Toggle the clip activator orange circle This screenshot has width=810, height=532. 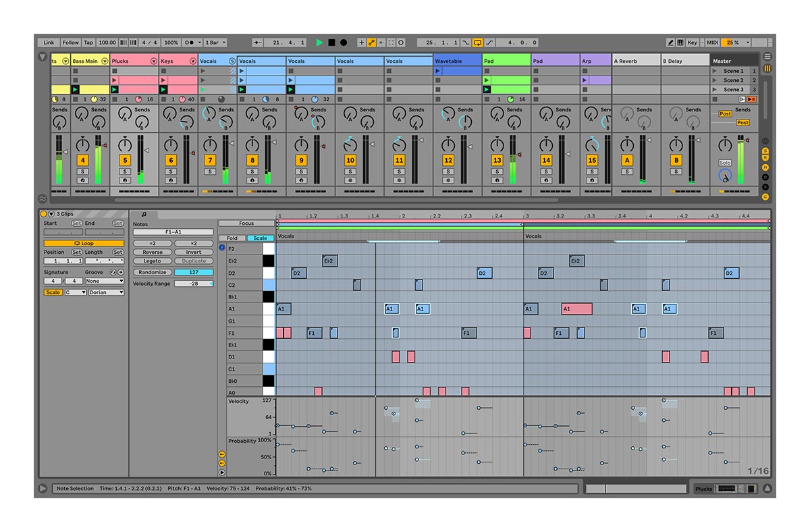(x=44, y=214)
